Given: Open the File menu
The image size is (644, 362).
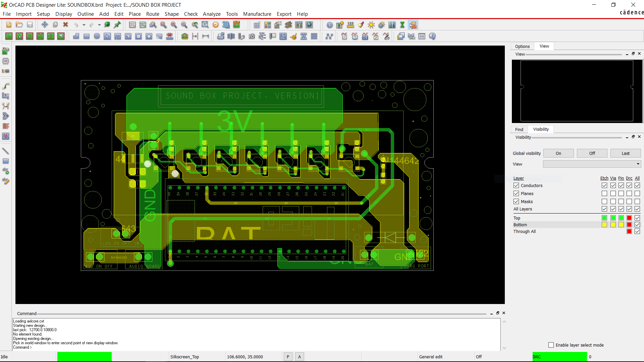Looking at the screenshot, I should 7,14.
